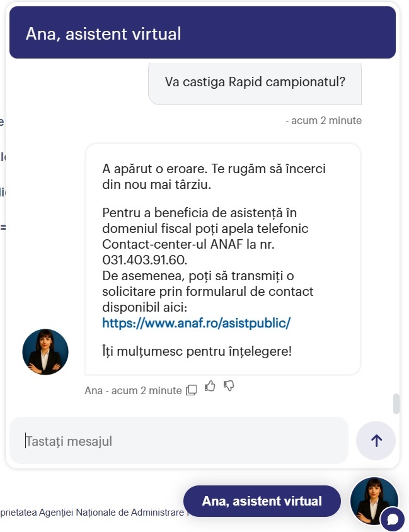Viewport: 409px width, 532px height.
Task: Focus the 'Tastați mesajul' input field
Action: coord(179,441)
